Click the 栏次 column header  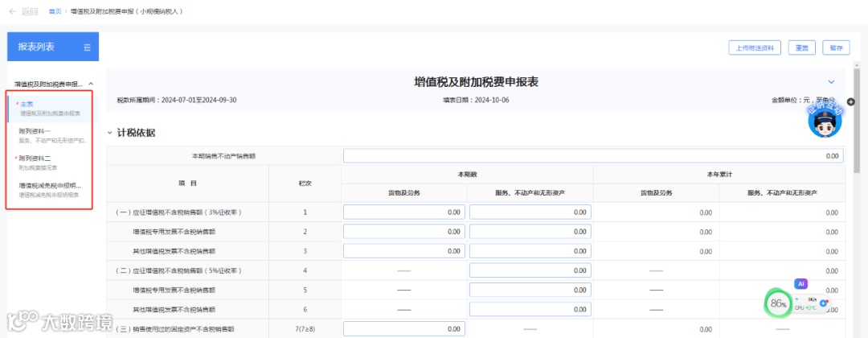[305, 183]
